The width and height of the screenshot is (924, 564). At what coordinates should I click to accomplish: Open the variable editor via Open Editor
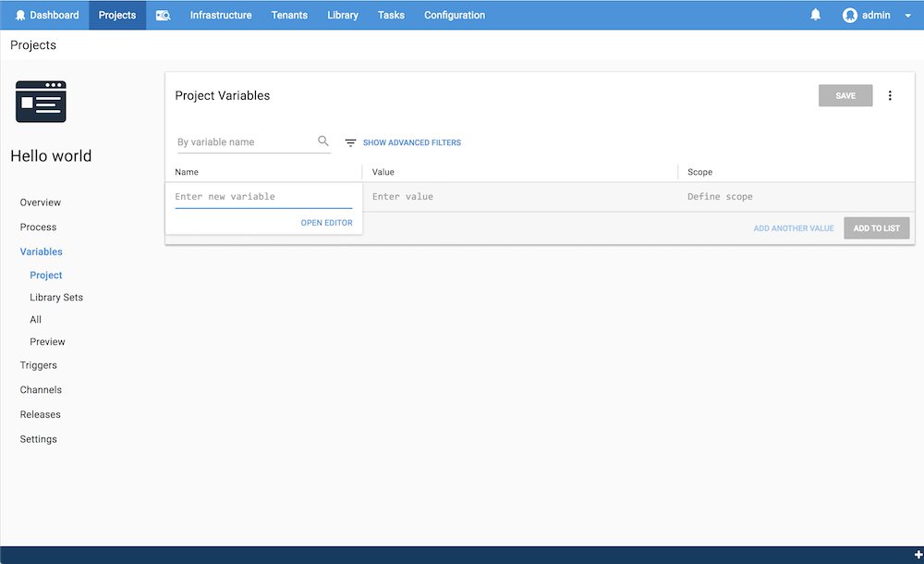[x=326, y=223]
